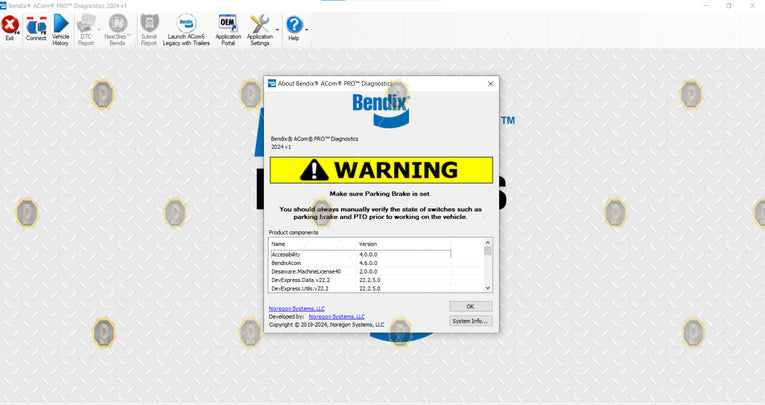Click the System Info button

(x=470, y=321)
